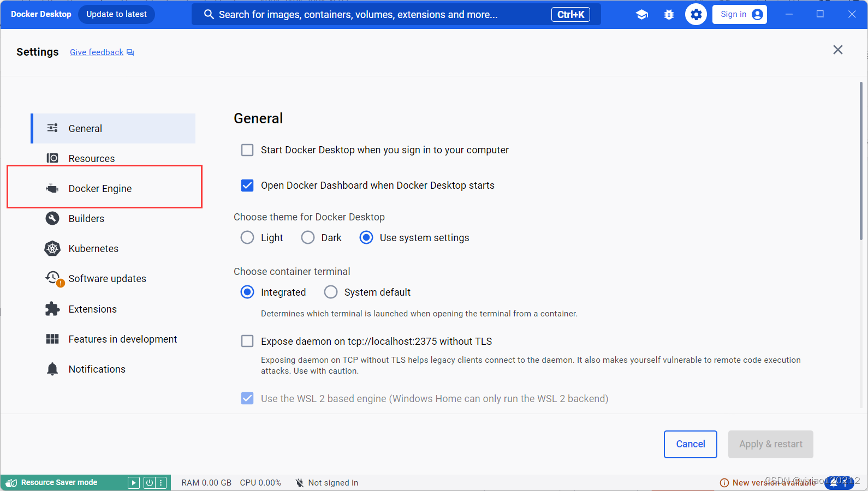Switch to the Builders section
868x491 pixels.
[113, 218]
